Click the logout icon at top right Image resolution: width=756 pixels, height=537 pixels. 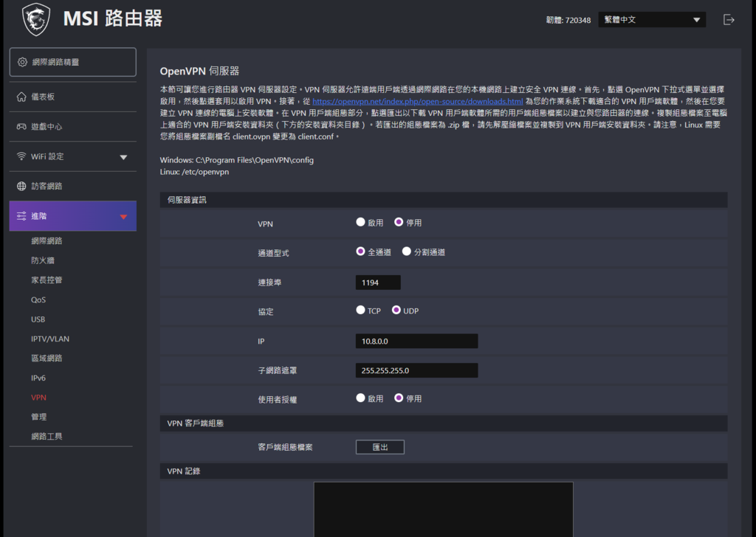(x=729, y=20)
